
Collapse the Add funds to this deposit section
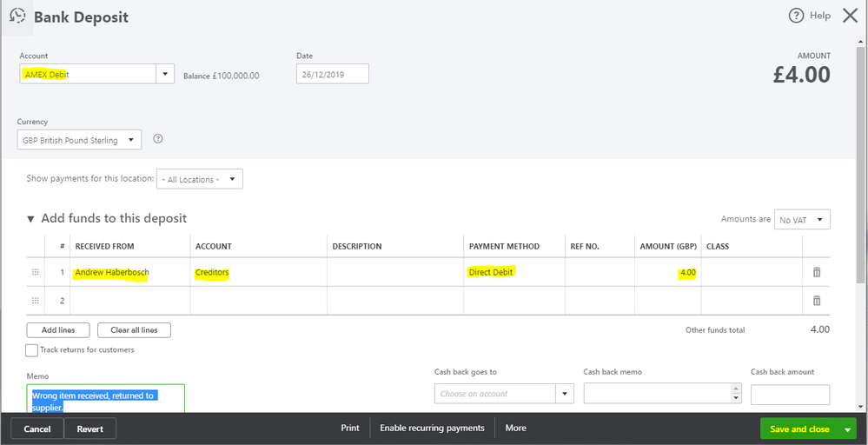point(32,219)
